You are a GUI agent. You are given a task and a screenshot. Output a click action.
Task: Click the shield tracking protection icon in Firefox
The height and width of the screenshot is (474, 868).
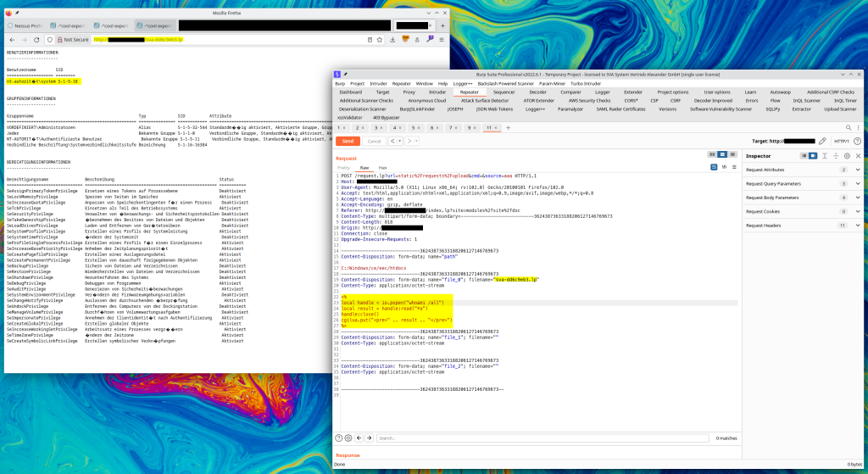tap(50, 40)
